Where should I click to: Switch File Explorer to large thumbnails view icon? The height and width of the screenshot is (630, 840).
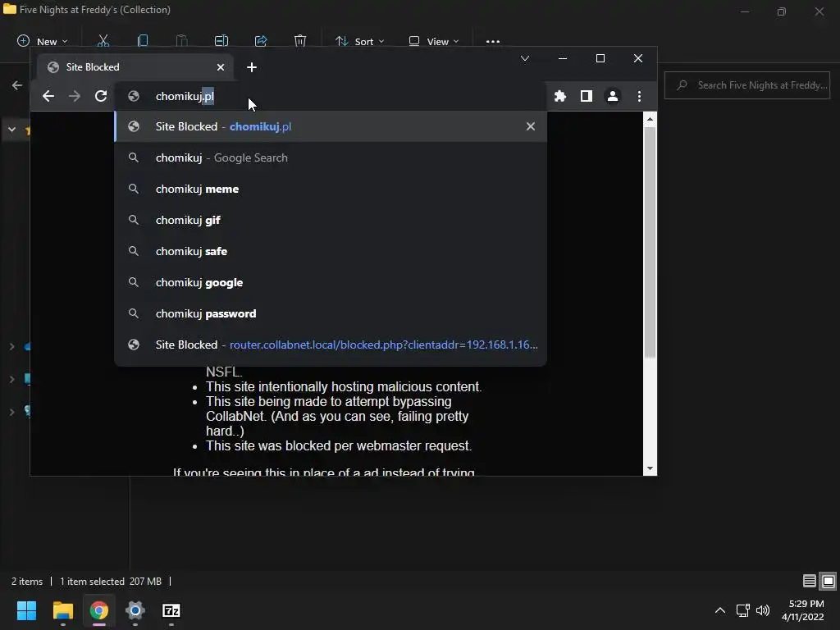point(829,581)
